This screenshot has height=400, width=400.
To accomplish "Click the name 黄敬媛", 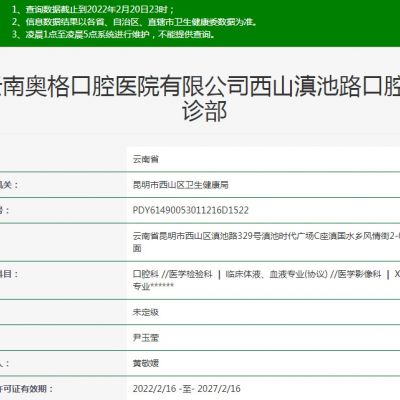I will [x=146, y=363].
